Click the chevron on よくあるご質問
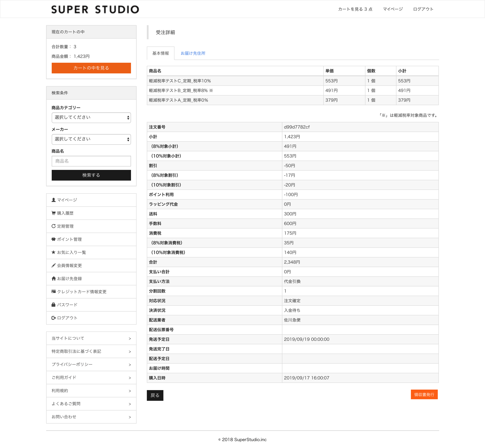 tap(130, 404)
